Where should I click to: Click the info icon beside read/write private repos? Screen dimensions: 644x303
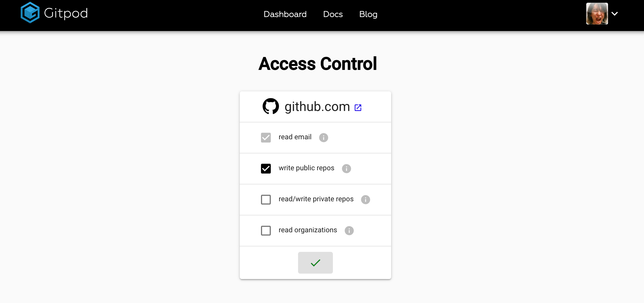[366, 199]
